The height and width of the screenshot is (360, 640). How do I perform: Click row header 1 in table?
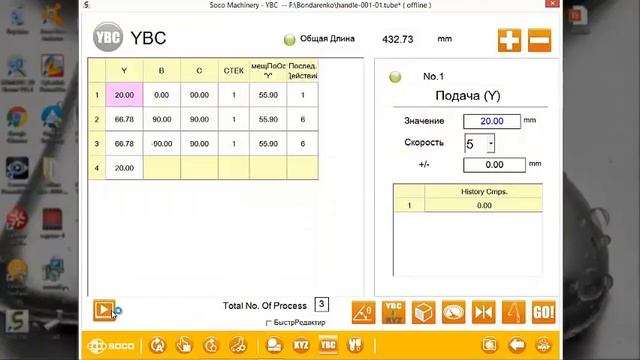[x=97, y=95]
